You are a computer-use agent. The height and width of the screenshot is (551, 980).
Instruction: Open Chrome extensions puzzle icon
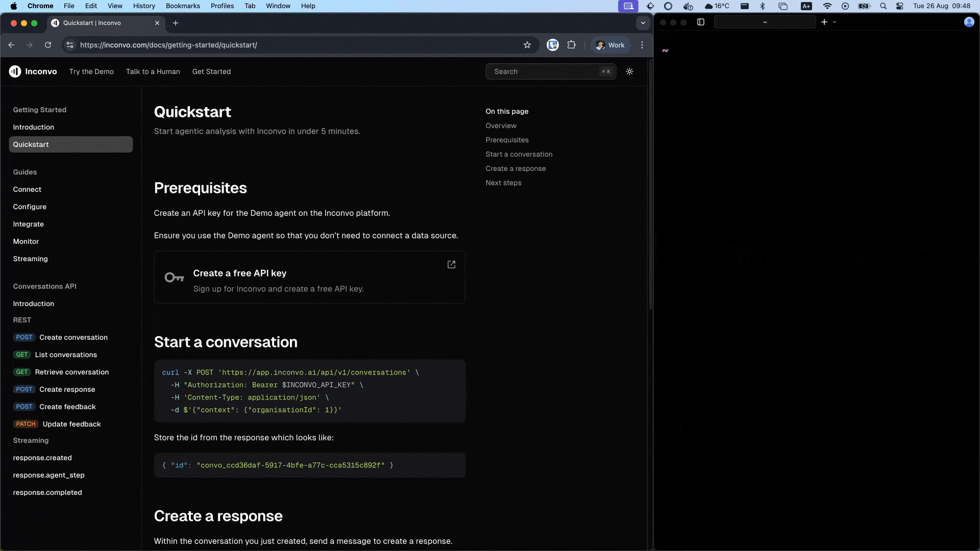click(x=571, y=45)
